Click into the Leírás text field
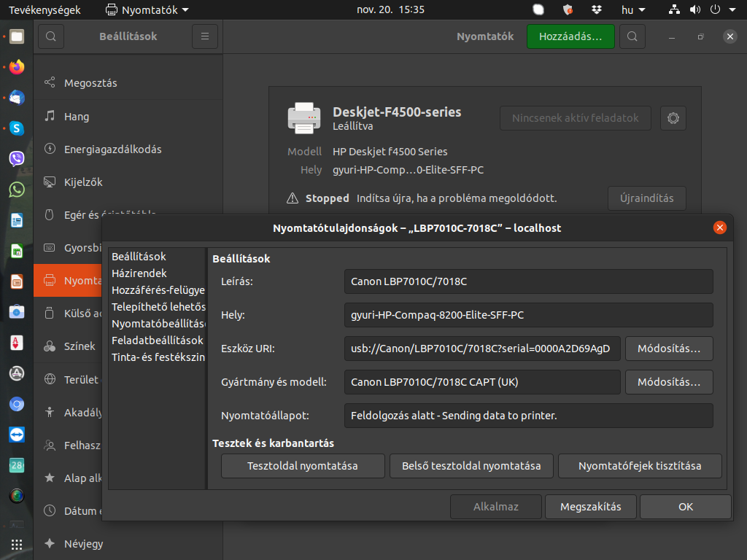This screenshot has height=560, width=747. (x=528, y=281)
